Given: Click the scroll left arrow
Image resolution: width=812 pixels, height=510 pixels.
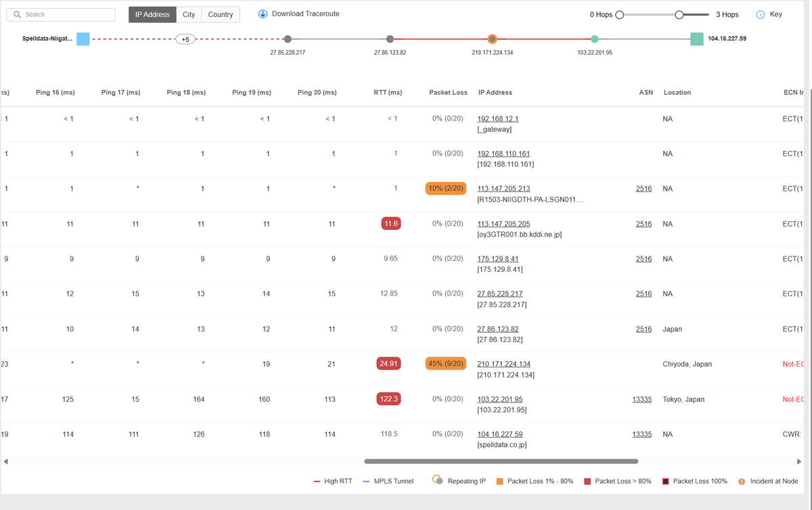Looking at the screenshot, I should pos(5,462).
